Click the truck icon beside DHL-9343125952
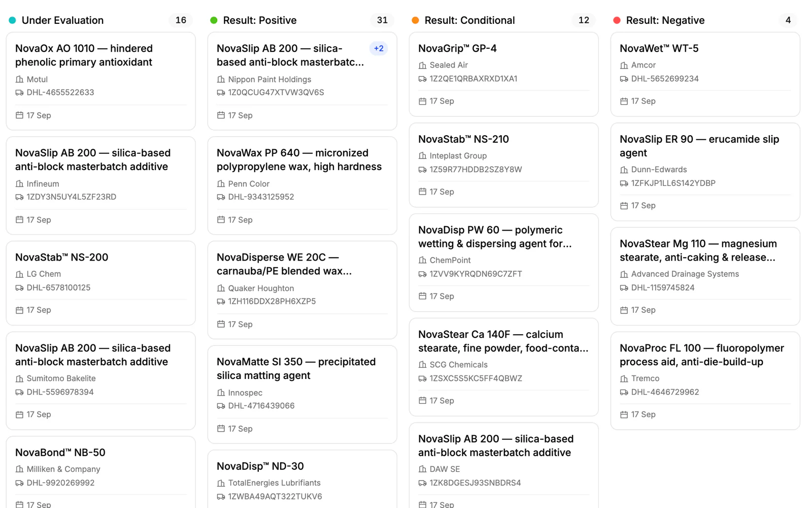Viewport: 812px width, 508px height. (221, 197)
